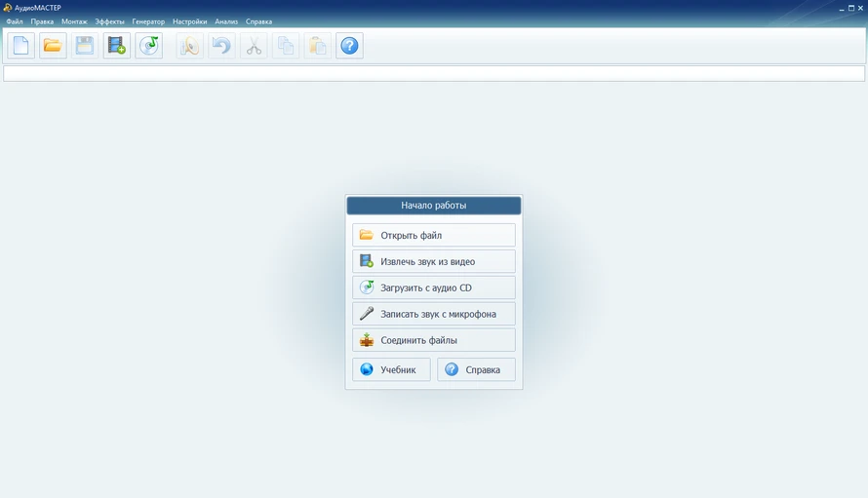The image size is (868, 498).
Task: Select Записать звук с микрофона
Action: (x=434, y=314)
